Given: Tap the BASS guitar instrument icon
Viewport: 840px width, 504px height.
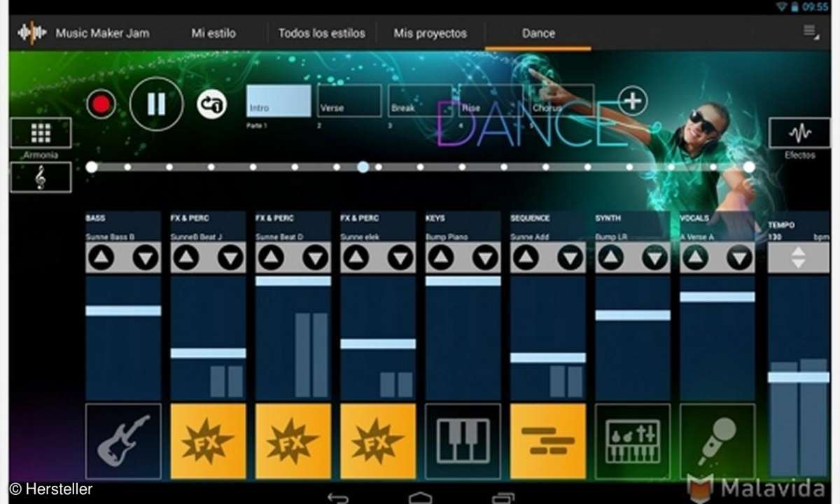Looking at the screenshot, I should tap(123, 441).
